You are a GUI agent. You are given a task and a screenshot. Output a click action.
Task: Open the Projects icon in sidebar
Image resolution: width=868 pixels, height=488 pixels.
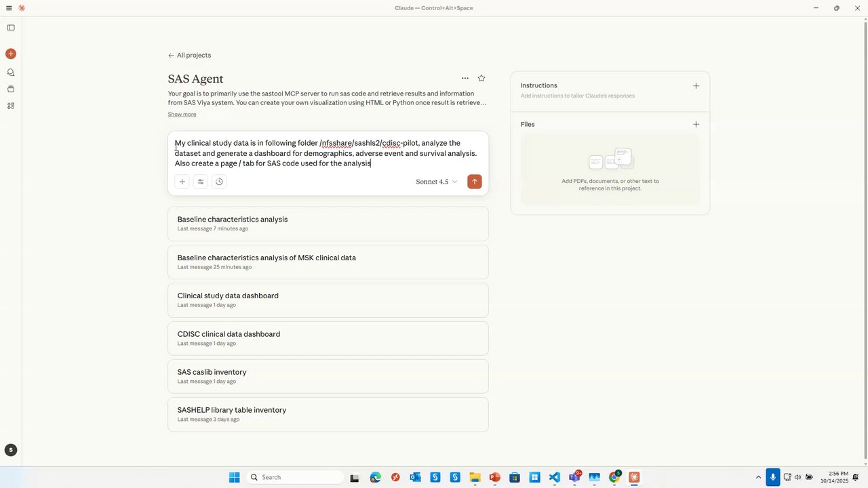click(x=11, y=89)
